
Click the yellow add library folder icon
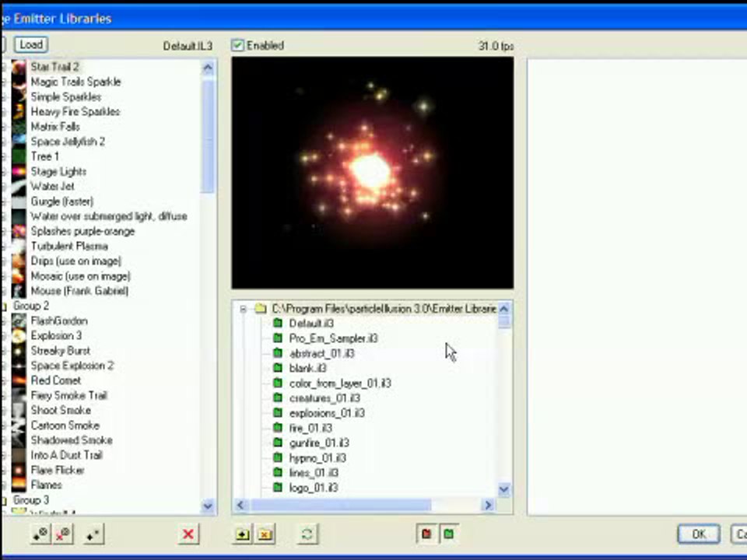pyautogui.click(x=242, y=534)
